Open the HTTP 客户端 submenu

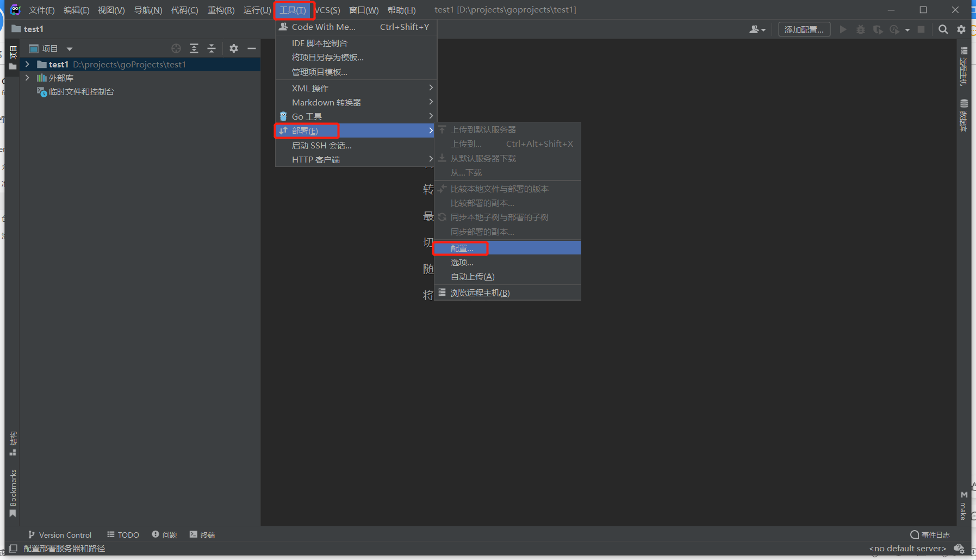[x=356, y=159]
